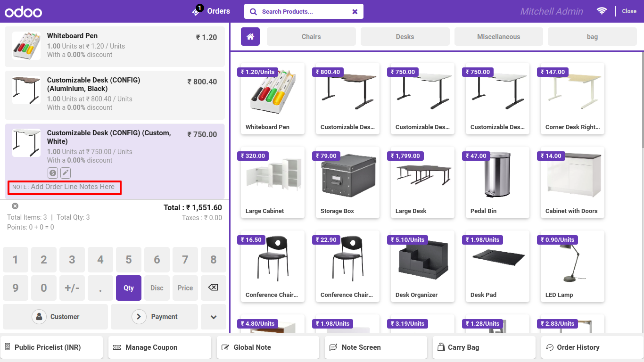Activate Qty mode on the numpad
Image resolution: width=644 pixels, height=362 pixels.
coord(129,288)
